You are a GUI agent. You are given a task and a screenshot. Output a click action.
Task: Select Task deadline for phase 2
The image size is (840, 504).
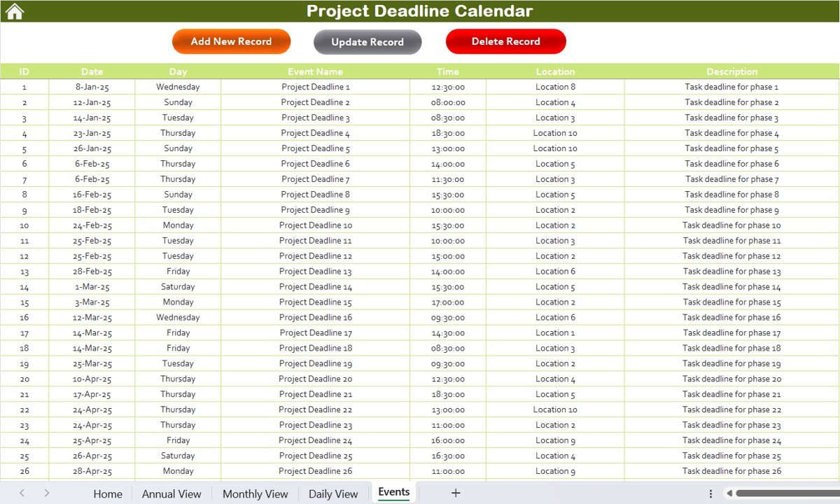click(x=731, y=102)
